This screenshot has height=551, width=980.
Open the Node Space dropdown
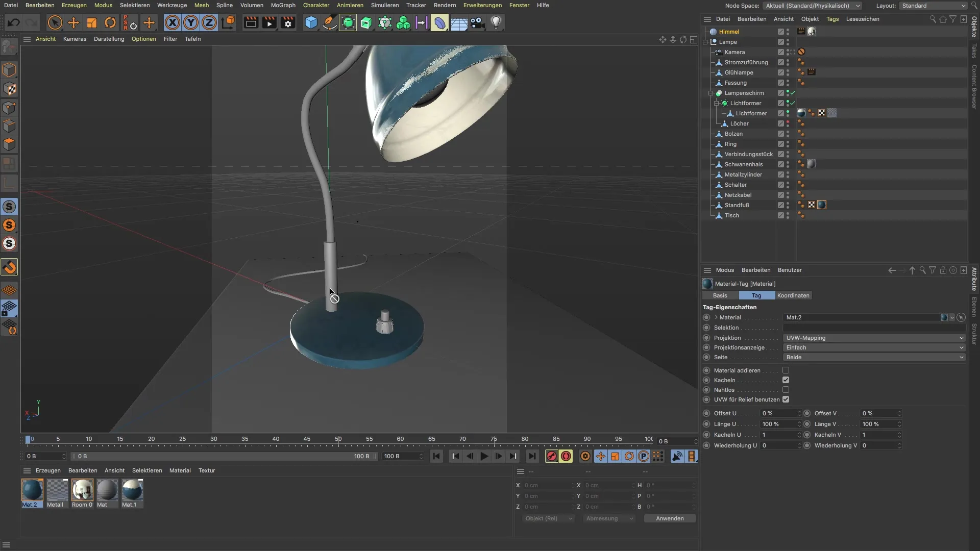813,6
